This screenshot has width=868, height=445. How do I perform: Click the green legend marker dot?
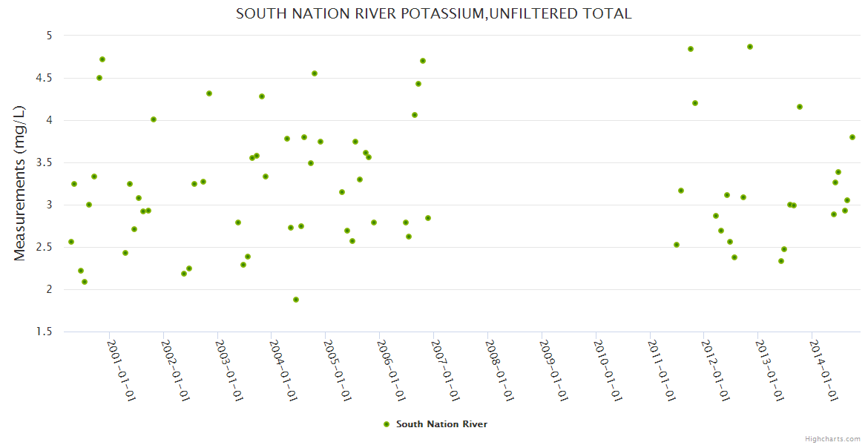point(386,424)
